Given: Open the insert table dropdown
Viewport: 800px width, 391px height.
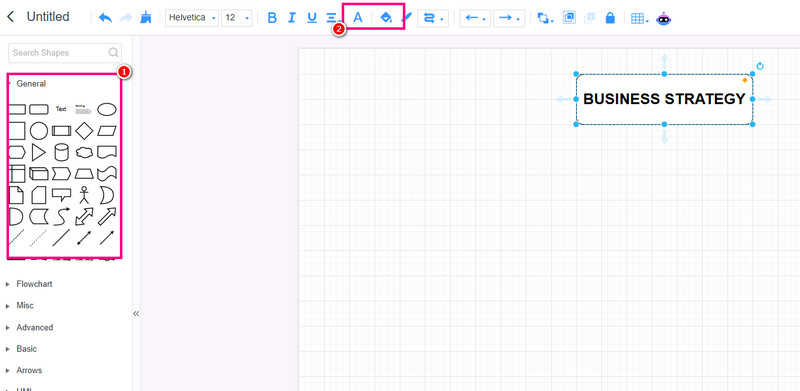Looking at the screenshot, I should point(639,18).
